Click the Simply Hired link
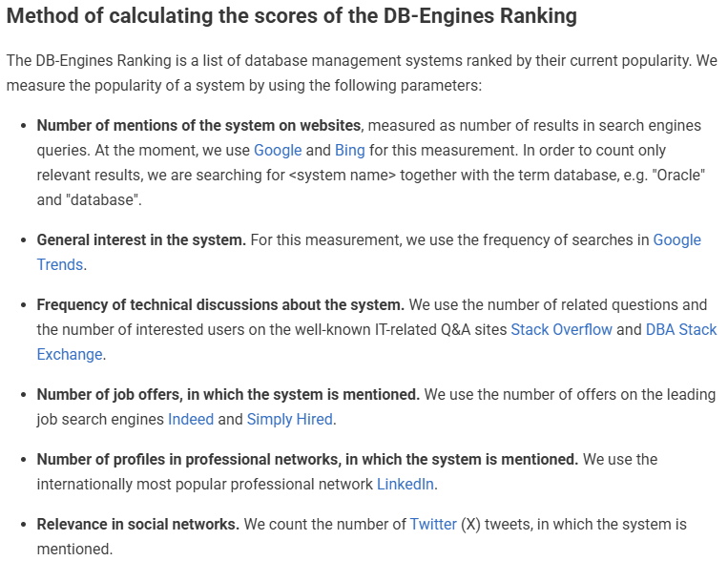728x561 pixels. (x=289, y=420)
